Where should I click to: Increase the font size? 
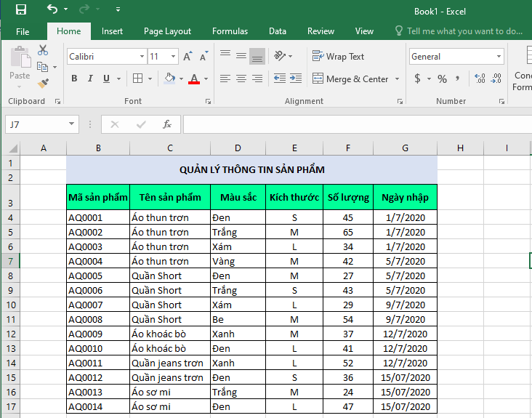pyautogui.click(x=188, y=56)
